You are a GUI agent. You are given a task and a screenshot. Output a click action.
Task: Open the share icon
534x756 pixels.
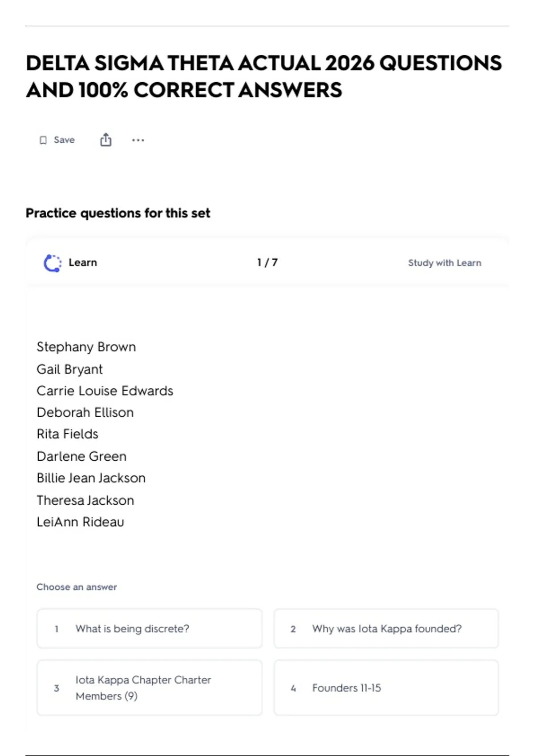(x=106, y=140)
